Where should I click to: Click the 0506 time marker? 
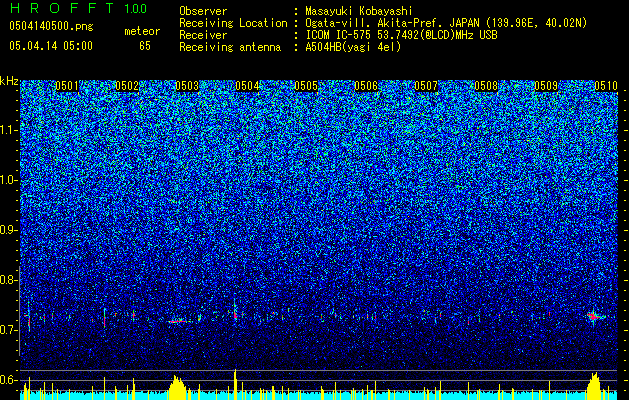coord(366,86)
